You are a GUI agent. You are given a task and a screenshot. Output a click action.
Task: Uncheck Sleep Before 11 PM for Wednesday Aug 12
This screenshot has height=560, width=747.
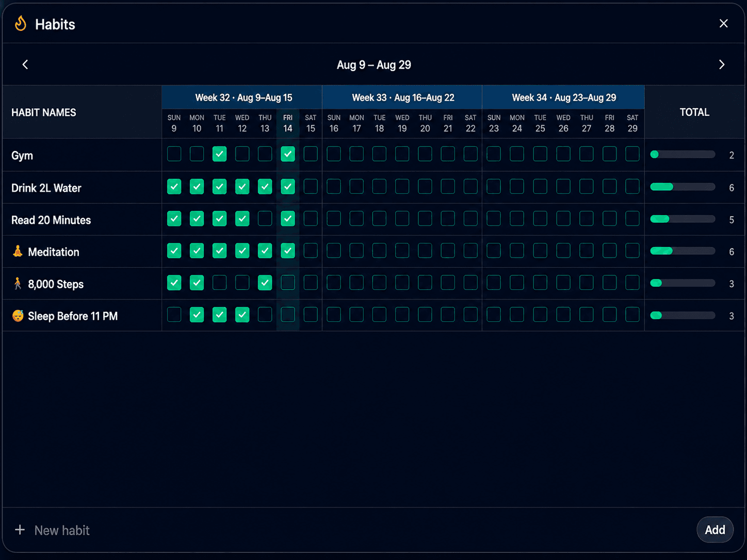click(242, 315)
